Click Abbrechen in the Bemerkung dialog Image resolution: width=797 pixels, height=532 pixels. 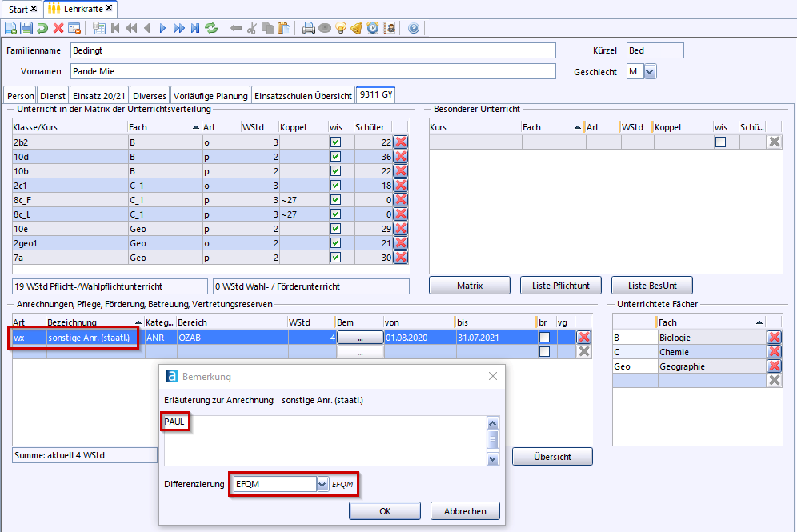[x=465, y=511]
